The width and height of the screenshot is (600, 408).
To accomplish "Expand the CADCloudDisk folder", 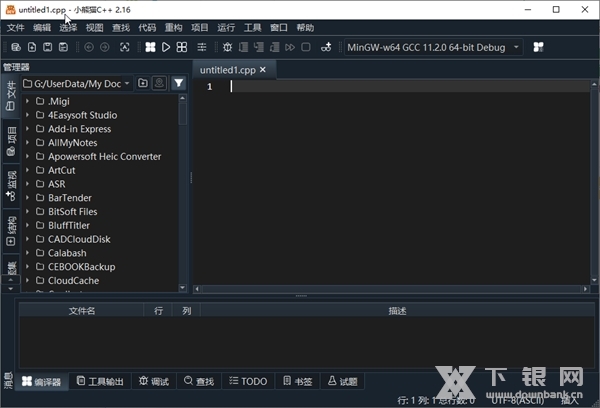I will tap(27, 239).
